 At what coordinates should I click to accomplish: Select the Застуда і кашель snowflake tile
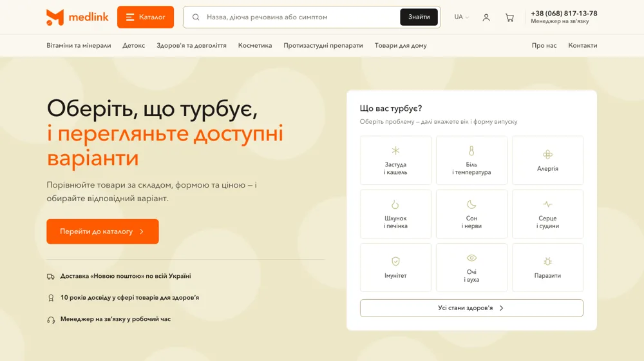(x=395, y=161)
